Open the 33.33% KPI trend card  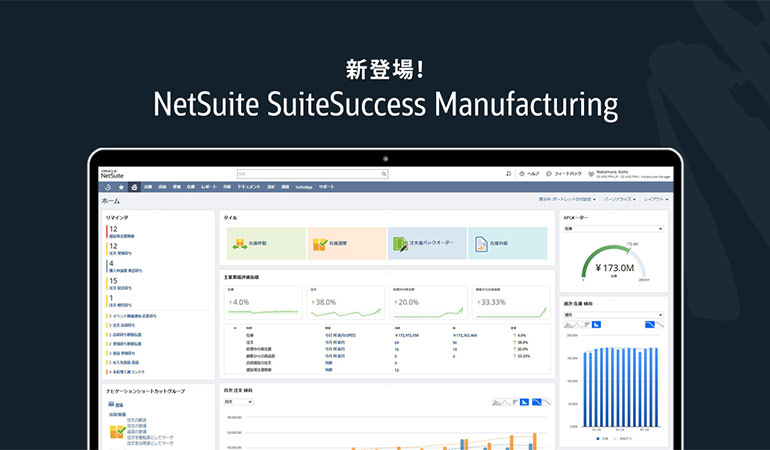511,303
